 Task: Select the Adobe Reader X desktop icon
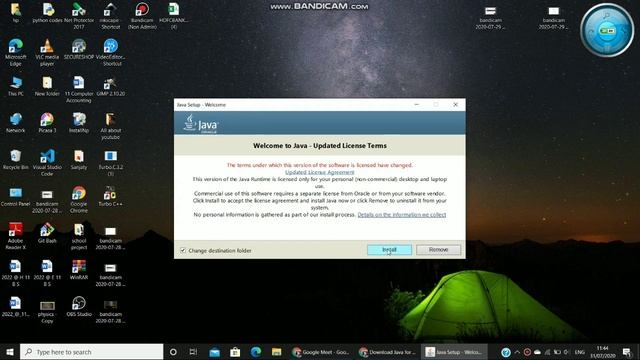pyautogui.click(x=16, y=236)
